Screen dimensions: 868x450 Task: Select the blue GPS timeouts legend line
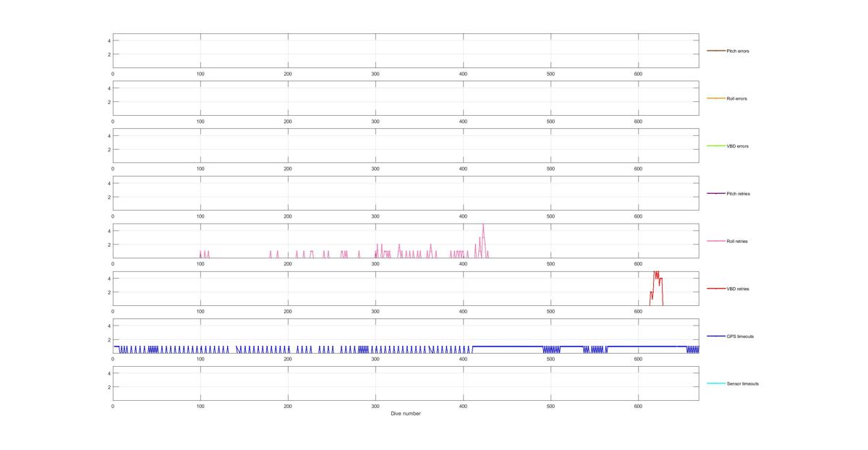click(715, 336)
